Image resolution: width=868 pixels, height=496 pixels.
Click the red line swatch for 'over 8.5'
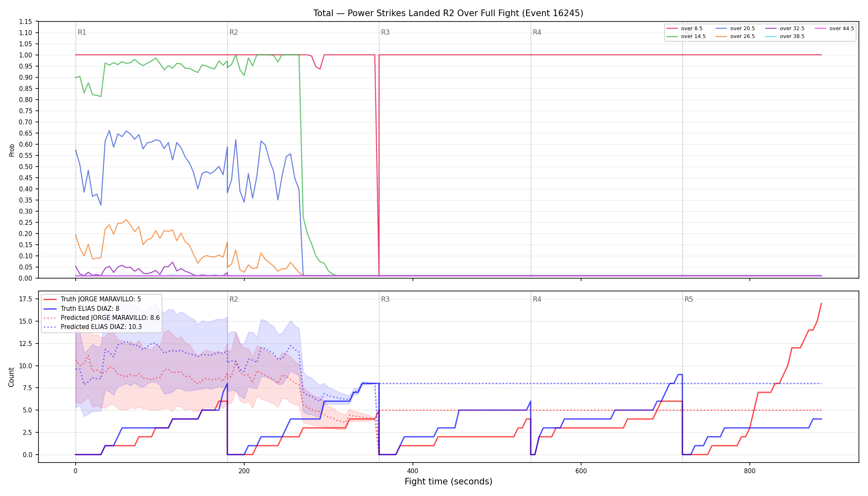point(672,29)
